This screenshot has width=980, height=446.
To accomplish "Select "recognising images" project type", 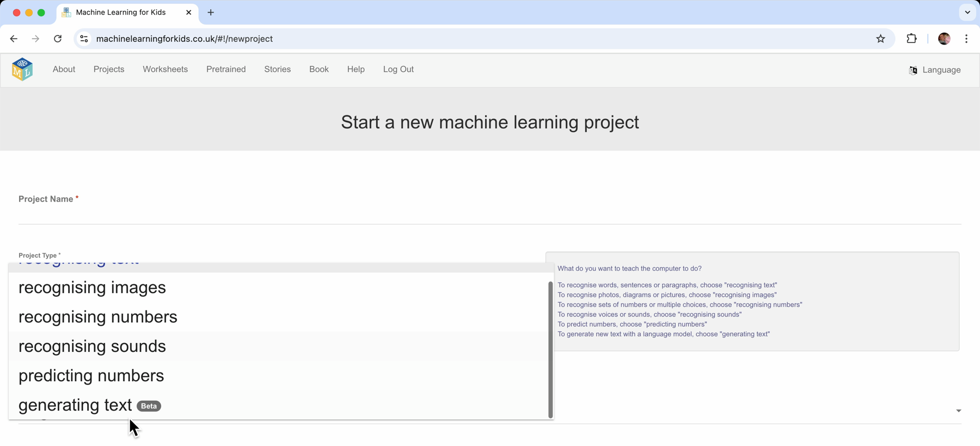I will 92,288.
